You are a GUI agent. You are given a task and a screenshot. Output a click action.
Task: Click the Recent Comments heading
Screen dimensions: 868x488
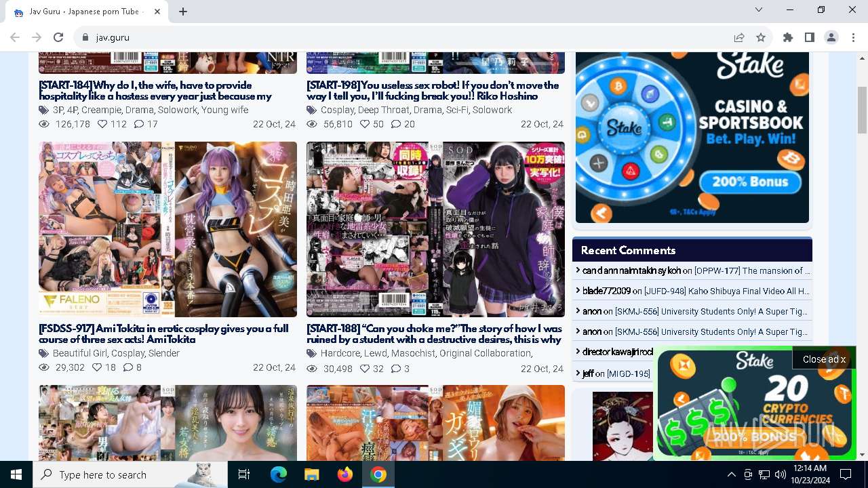[x=628, y=250]
